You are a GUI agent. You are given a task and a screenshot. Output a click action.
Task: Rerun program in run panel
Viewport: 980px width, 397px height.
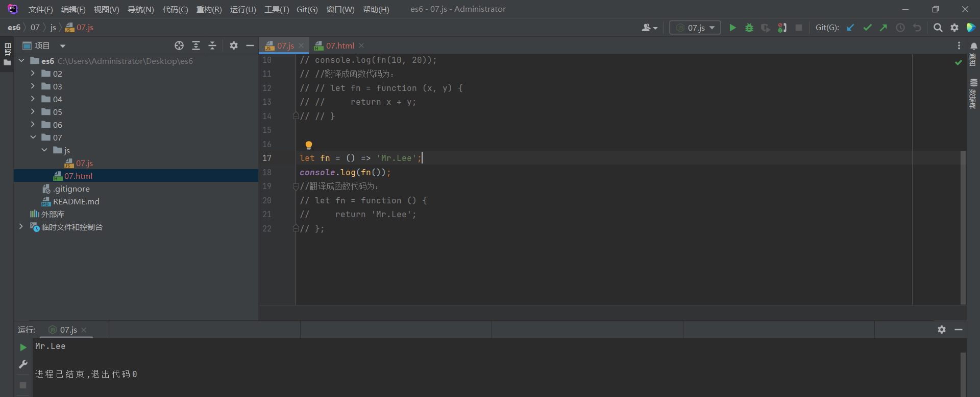click(x=23, y=347)
